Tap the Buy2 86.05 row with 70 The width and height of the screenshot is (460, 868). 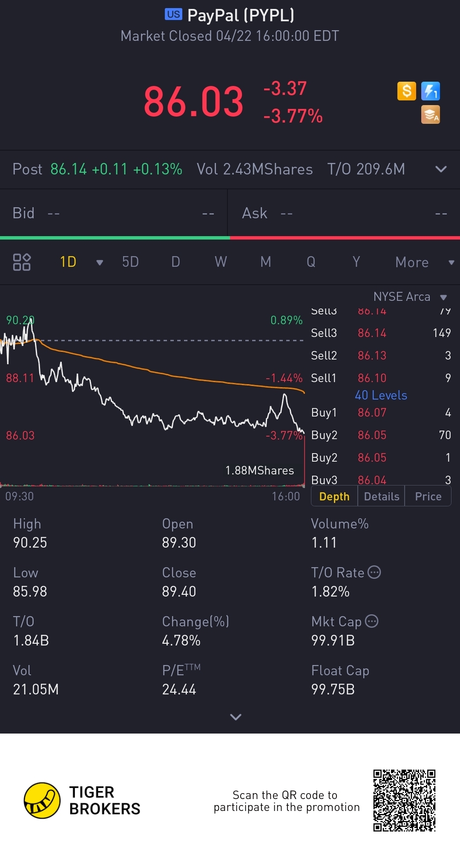point(381,435)
